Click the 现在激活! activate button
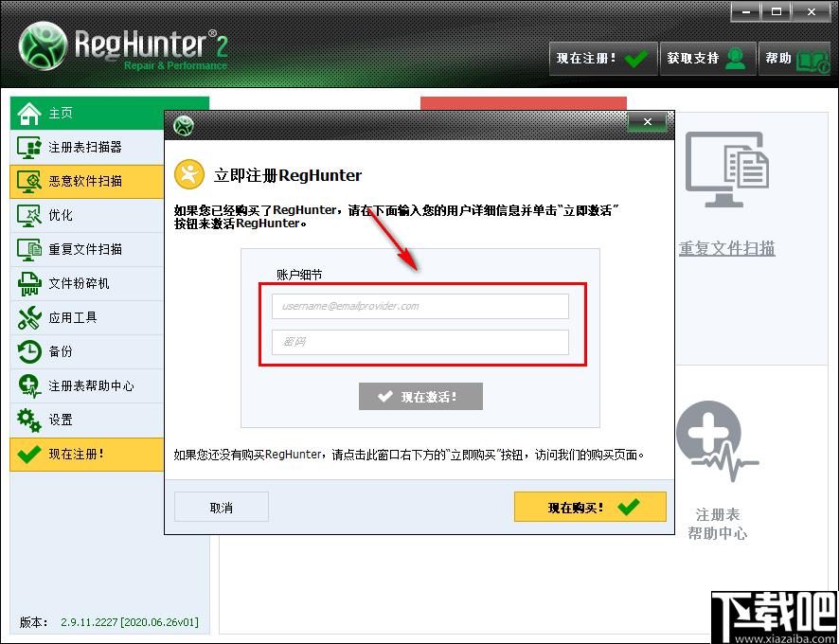The height and width of the screenshot is (644, 839). (x=420, y=397)
